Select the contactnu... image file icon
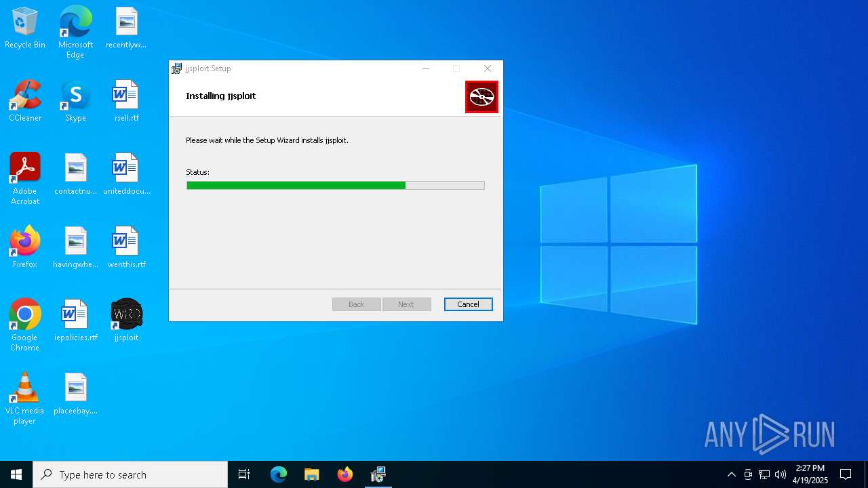The image size is (868, 488). (75, 174)
